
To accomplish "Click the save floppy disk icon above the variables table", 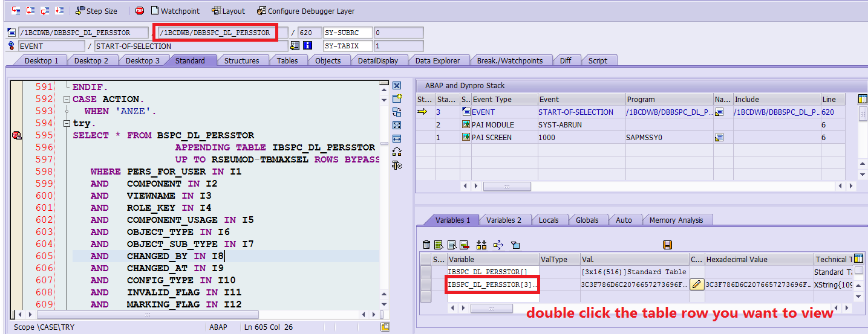I will click(x=667, y=245).
